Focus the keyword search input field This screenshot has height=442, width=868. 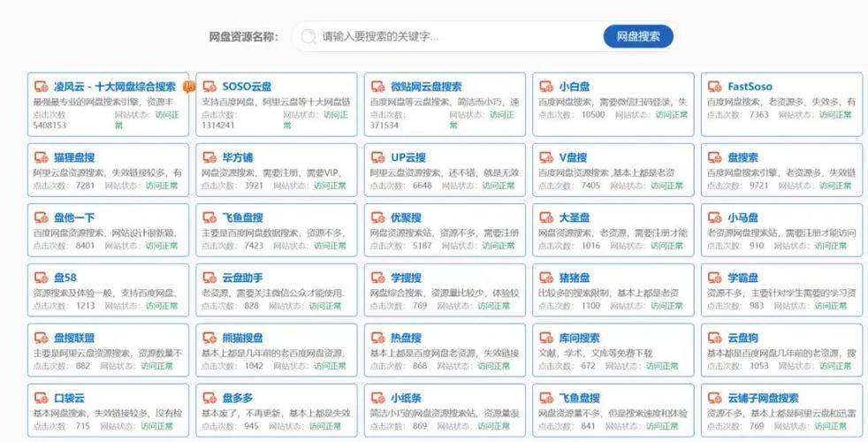coord(447,37)
